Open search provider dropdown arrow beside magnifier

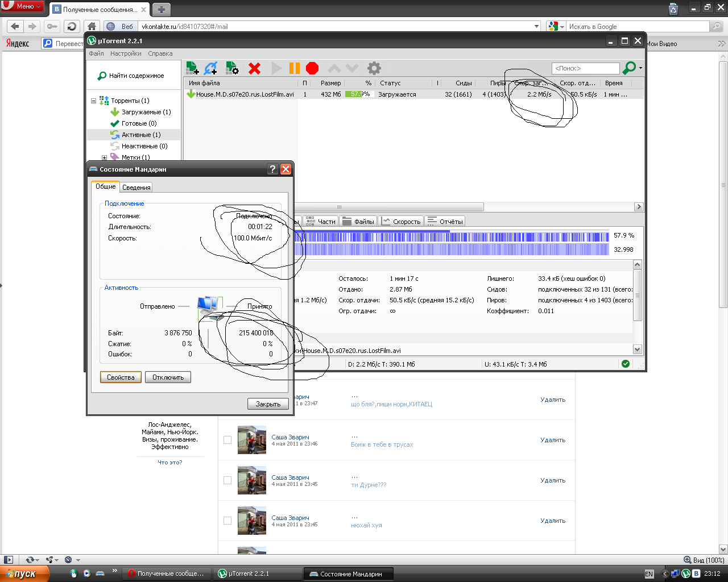640,68
